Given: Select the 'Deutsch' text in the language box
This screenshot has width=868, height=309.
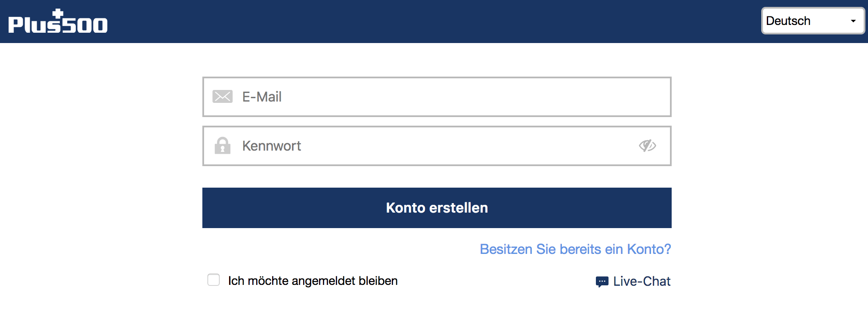Looking at the screenshot, I should pyautogui.click(x=788, y=21).
